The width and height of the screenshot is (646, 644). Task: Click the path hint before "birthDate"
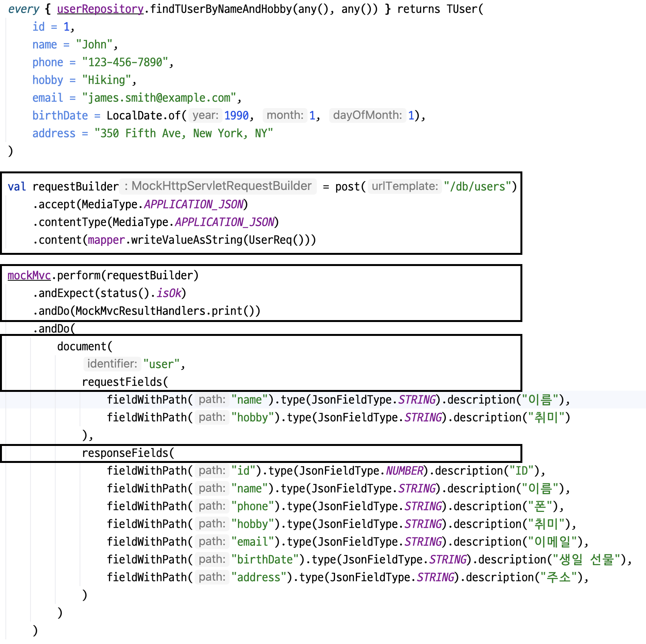click(211, 559)
